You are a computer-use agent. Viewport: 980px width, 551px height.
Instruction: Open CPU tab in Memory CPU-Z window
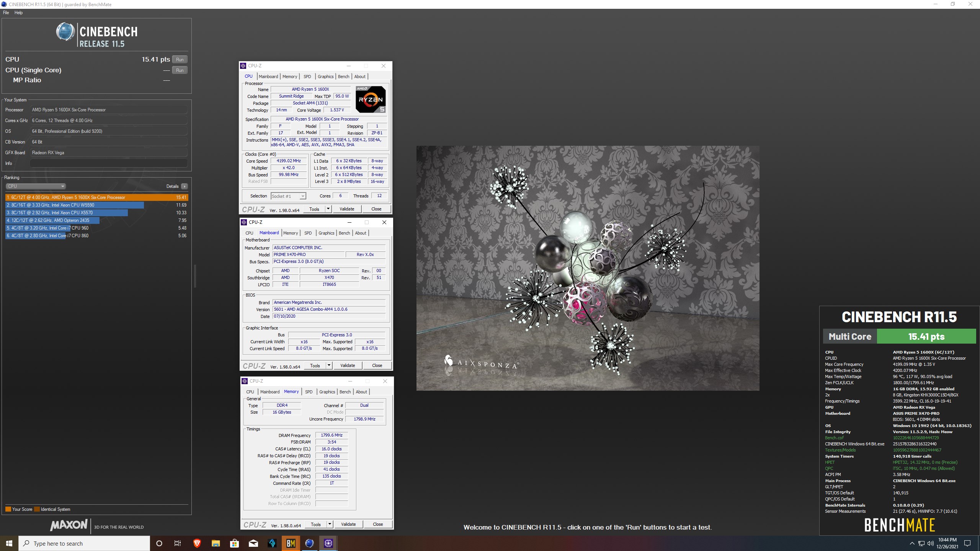[250, 392]
